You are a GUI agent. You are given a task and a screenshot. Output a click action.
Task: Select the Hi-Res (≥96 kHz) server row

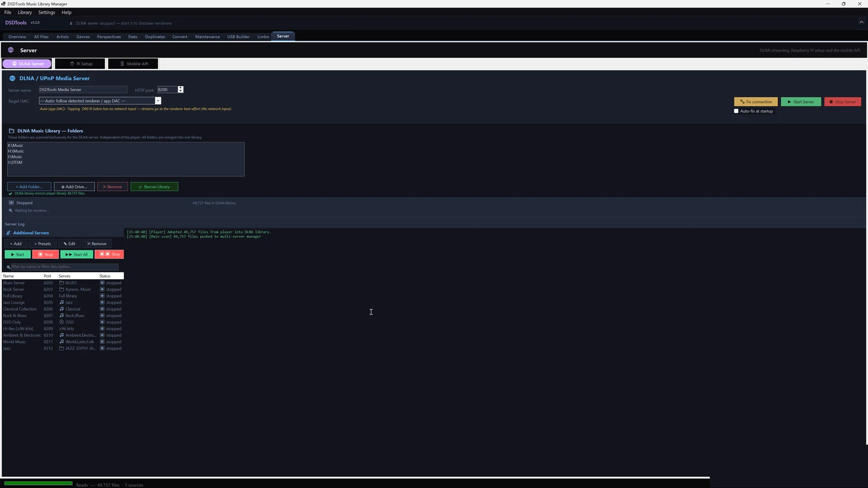tap(63, 329)
